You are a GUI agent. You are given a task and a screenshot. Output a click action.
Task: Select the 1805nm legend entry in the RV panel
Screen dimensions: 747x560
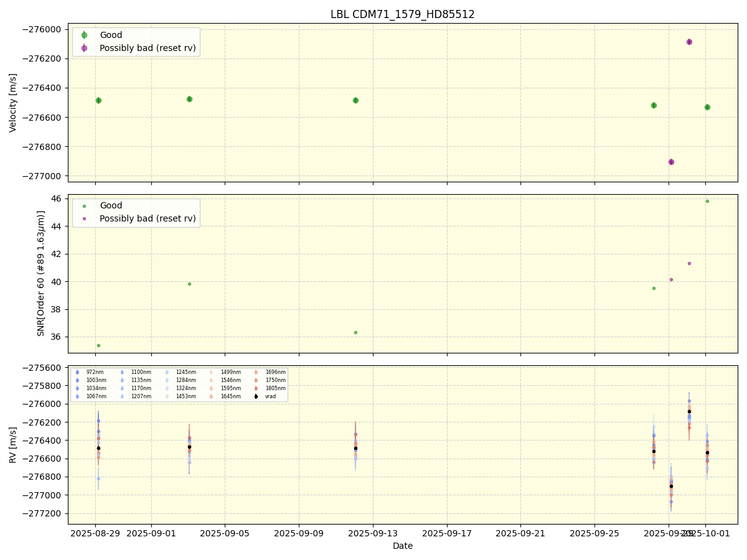(x=256, y=388)
